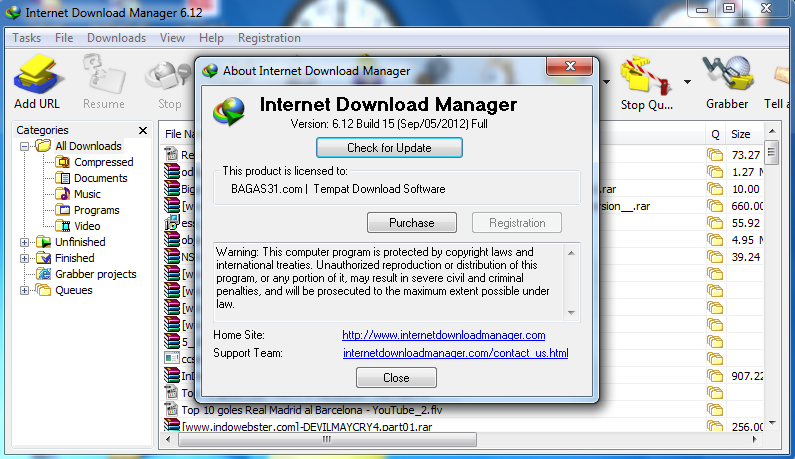Click the queue icon beside 256.00 size

pos(715,427)
